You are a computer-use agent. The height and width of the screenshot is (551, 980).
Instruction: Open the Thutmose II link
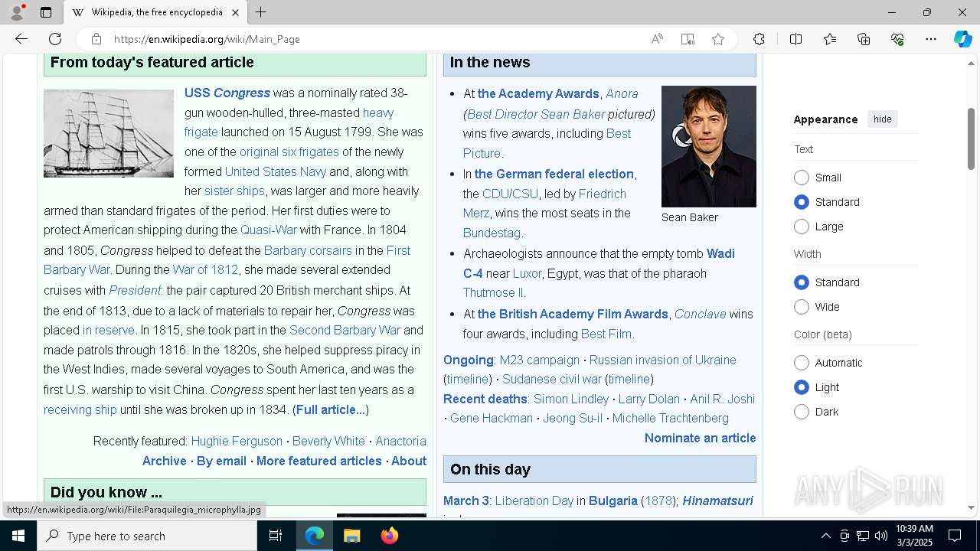point(493,292)
